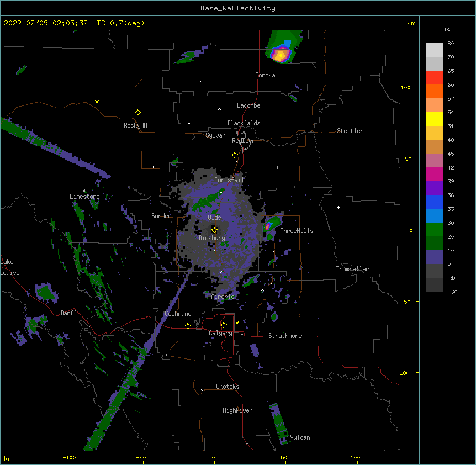Pick the orange 57-60 dBZ legend swatch
This screenshot has height=465, width=476.
[x=434, y=91]
